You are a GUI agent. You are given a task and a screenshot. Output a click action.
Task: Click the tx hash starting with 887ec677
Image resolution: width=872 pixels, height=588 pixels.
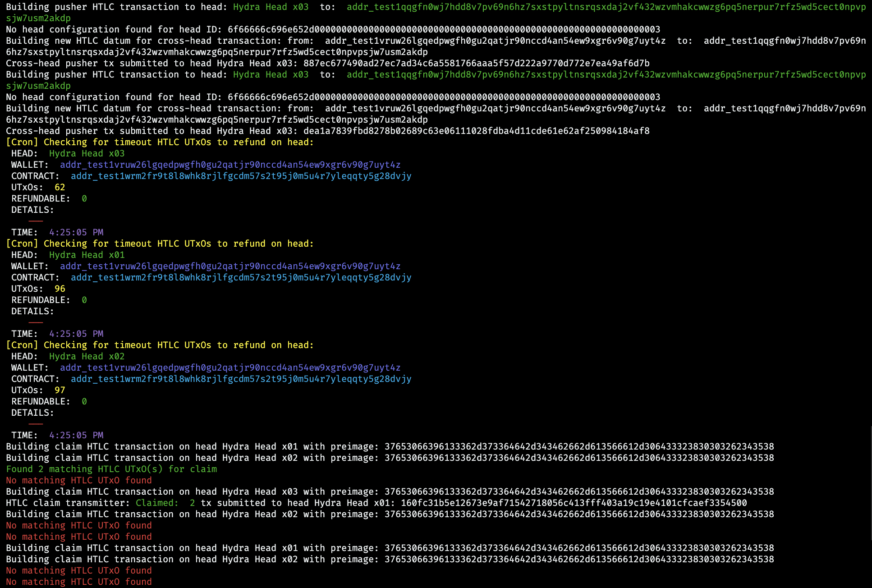coord(476,63)
